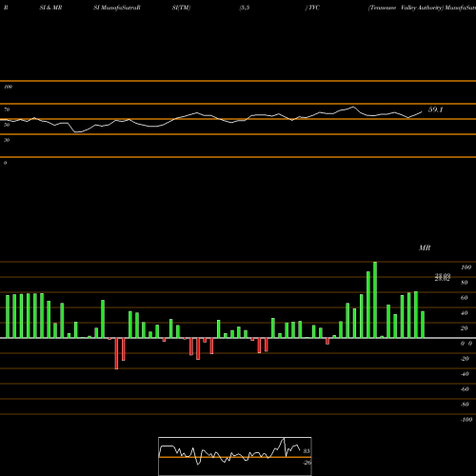Image resolution: width=476 pixels, height=476 pixels.
Task: Click the RSI axis label 70
Action: click(x=7, y=109)
